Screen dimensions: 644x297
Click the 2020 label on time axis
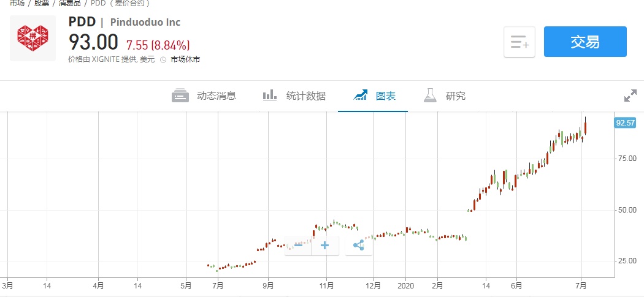[x=406, y=285]
